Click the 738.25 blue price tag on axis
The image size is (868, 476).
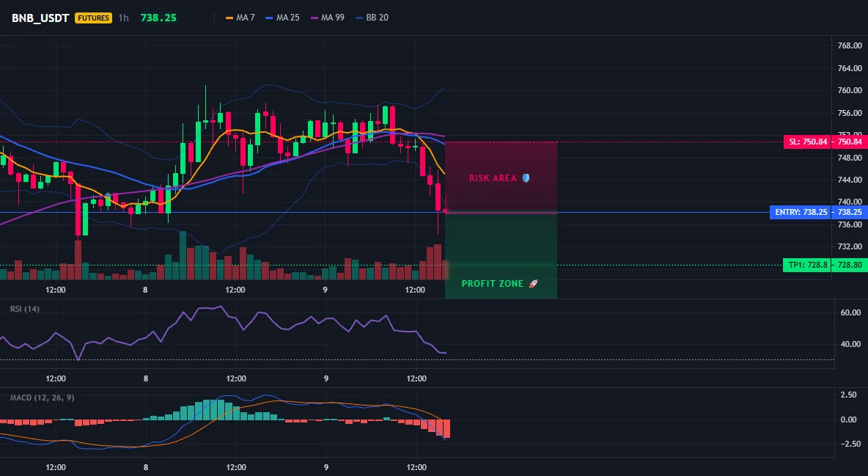(850, 212)
